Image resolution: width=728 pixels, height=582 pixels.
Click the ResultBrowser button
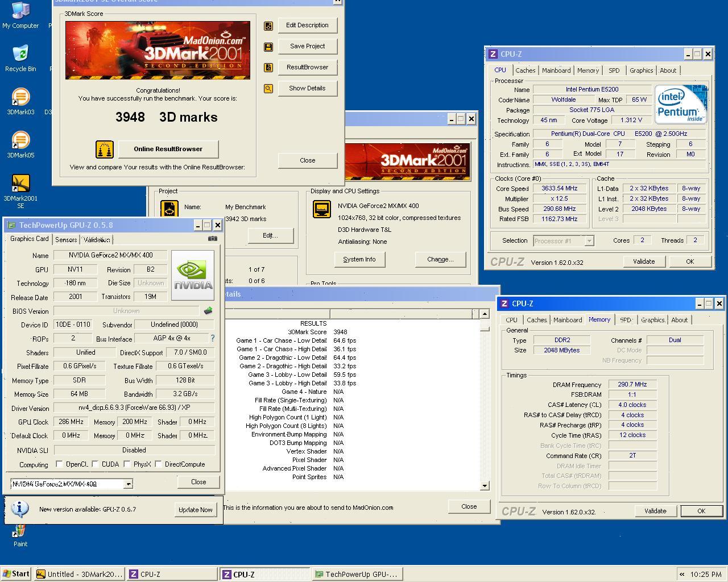tap(307, 68)
